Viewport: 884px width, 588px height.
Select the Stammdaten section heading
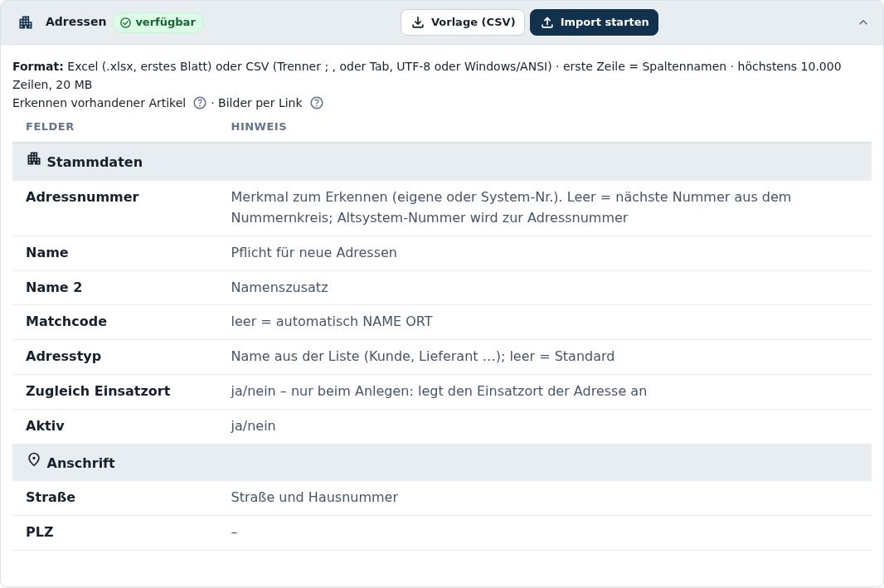pos(95,163)
